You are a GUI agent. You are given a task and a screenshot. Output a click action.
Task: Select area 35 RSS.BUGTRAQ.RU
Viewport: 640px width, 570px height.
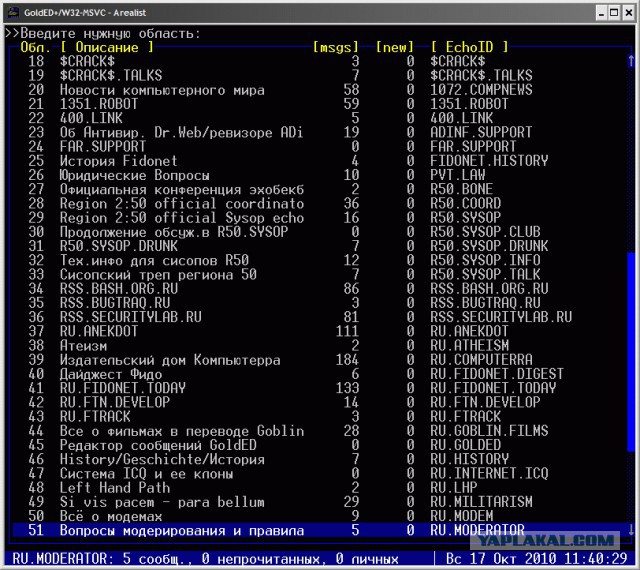click(x=320, y=303)
